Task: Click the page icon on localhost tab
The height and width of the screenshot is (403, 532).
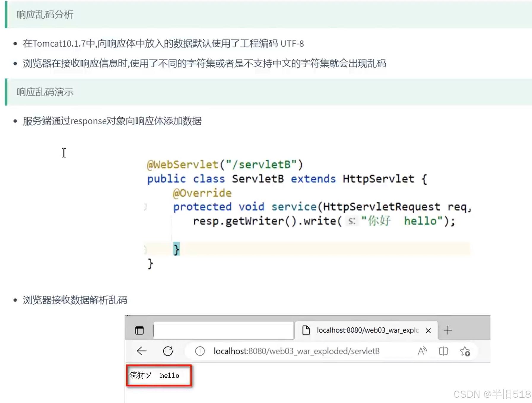Action: [306, 330]
